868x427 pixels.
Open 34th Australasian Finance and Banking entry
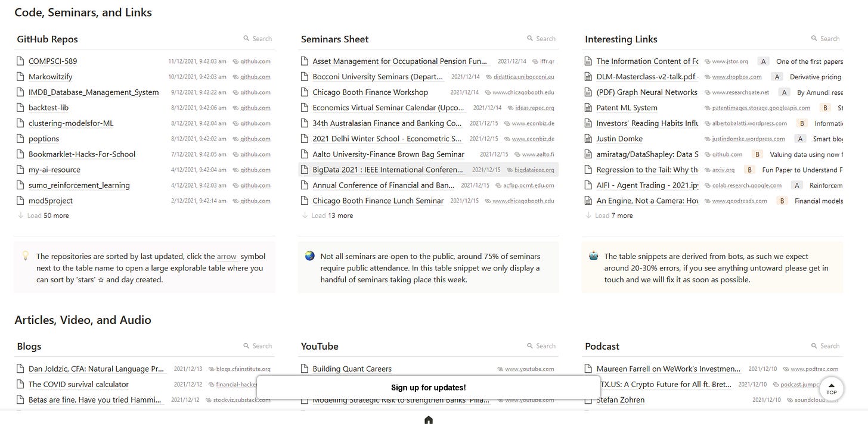[x=387, y=123]
